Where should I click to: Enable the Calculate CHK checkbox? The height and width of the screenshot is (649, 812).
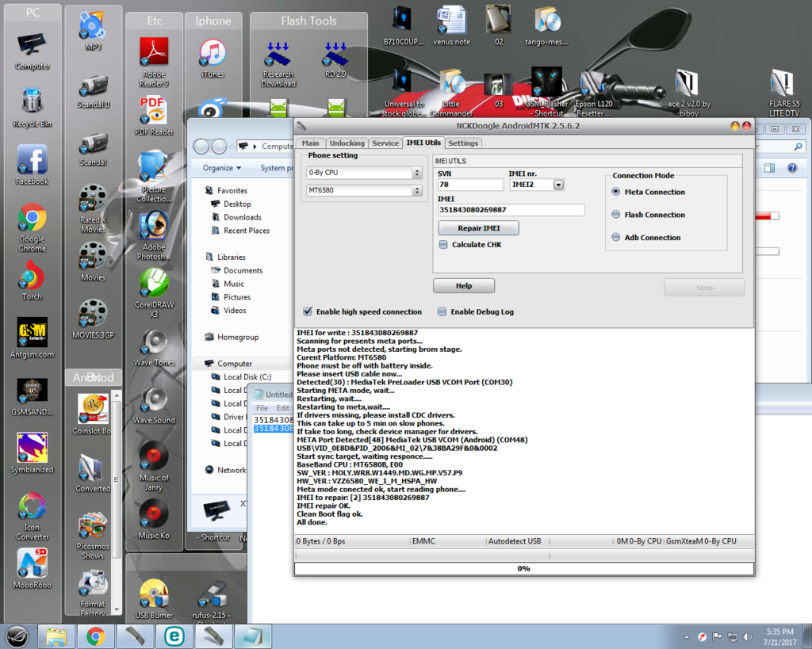click(x=443, y=245)
